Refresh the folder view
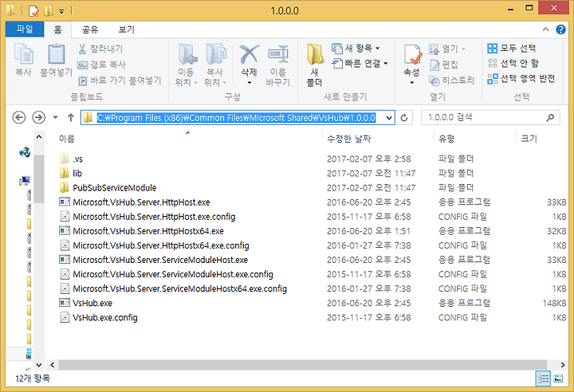The width and height of the screenshot is (574, 392). pos(404,117)
